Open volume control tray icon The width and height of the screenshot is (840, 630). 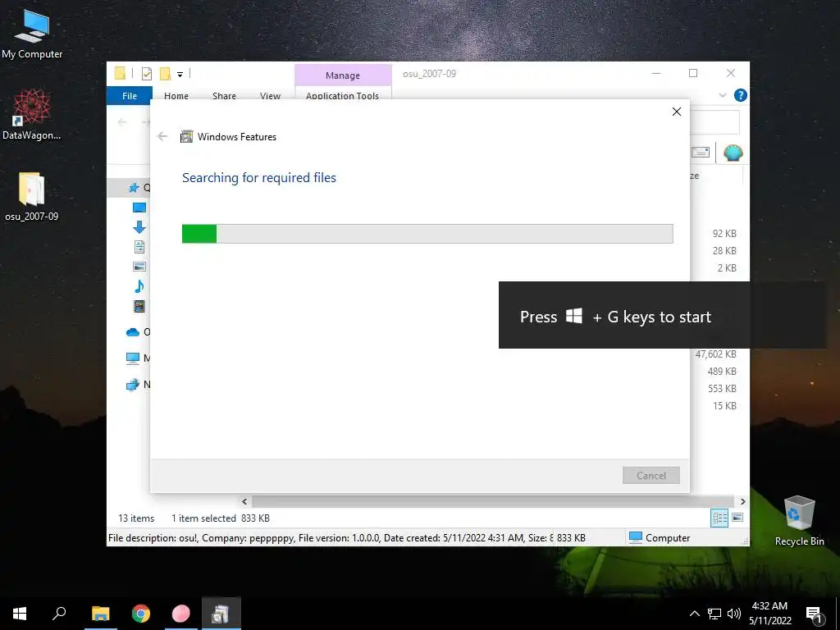734,614
